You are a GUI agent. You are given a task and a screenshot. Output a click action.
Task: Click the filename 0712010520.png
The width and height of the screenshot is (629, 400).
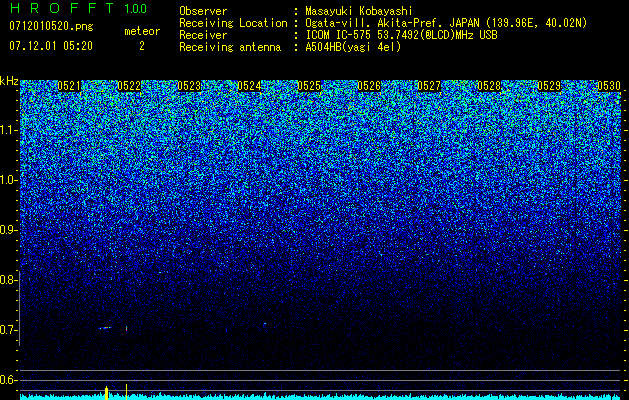coord(51,26)
